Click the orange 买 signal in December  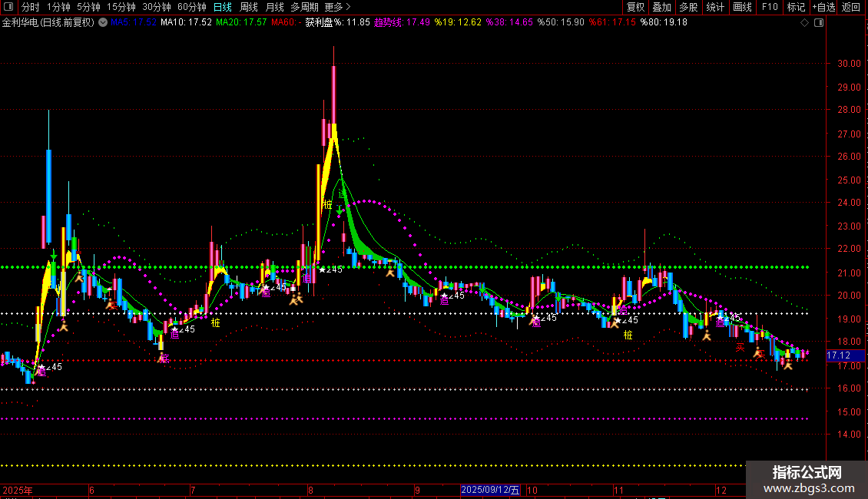point(740,348)
